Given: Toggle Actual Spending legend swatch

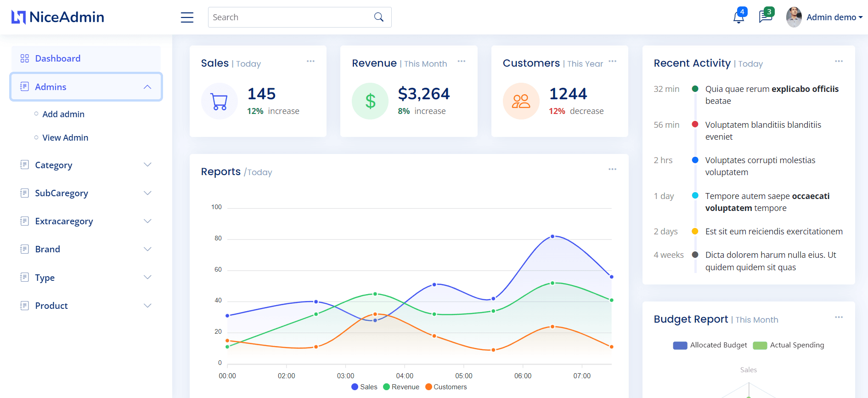Looking at the screenshot, I should pyautogui.click(x=760, y=346).
